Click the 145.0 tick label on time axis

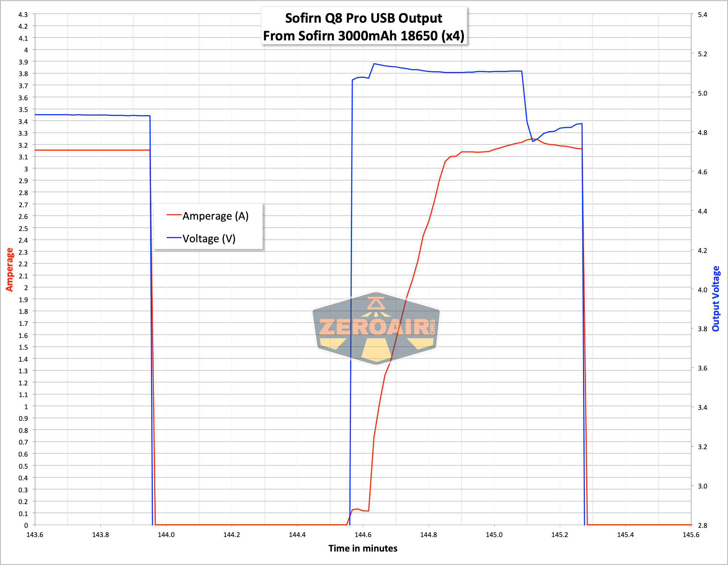(x=494, y=535)
